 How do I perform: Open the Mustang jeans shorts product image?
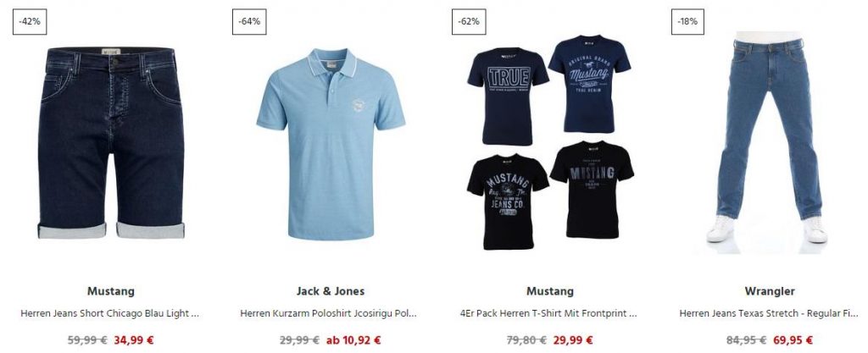[111, 142]
